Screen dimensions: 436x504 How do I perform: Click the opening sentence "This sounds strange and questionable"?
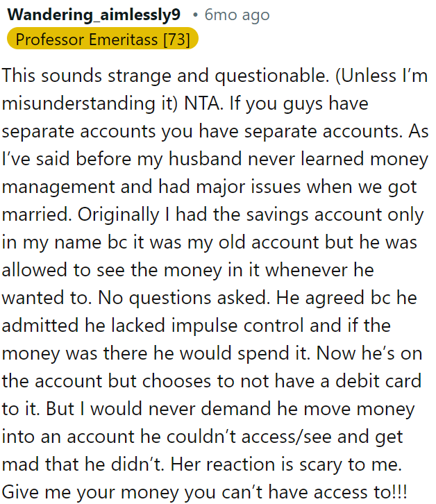tap(165, 76)
